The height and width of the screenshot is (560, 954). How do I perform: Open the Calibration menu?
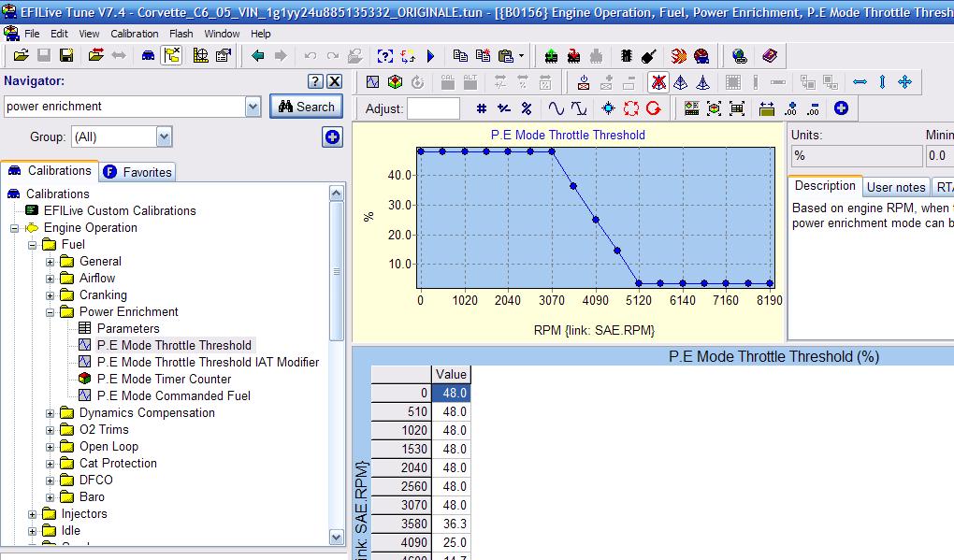pos(135,34)
